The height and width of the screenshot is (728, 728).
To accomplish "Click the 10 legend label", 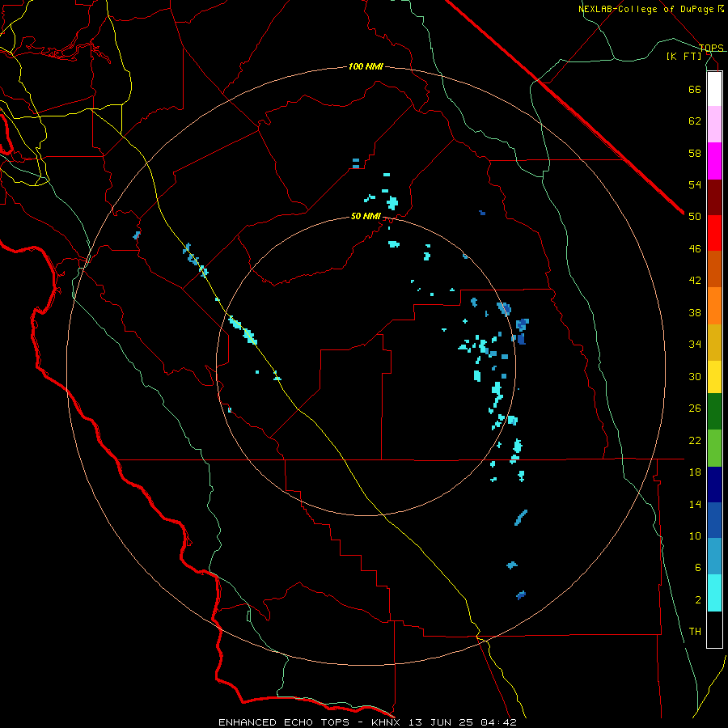I will click(695, 535).
